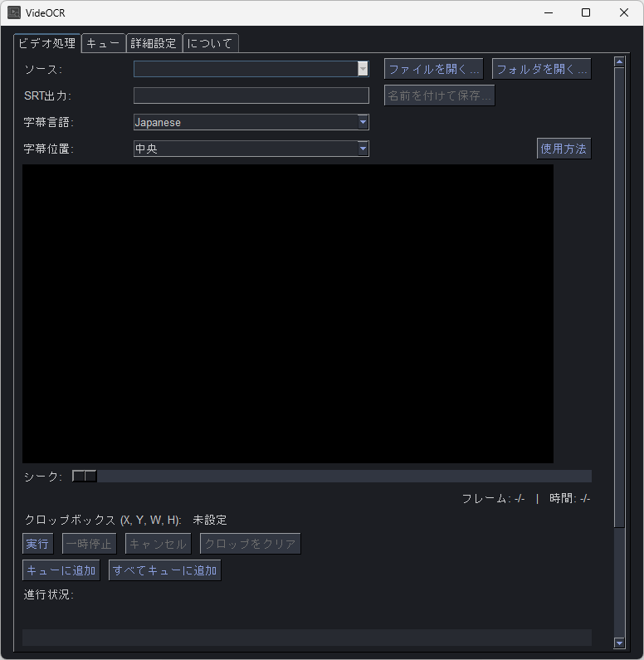Switch to the キュー tab
This screenshot has width=644, height=660.
(104, 43)
